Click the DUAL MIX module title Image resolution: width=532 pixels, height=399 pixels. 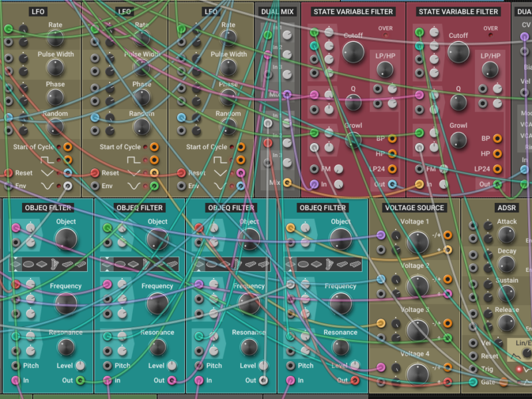pos(277,11)
